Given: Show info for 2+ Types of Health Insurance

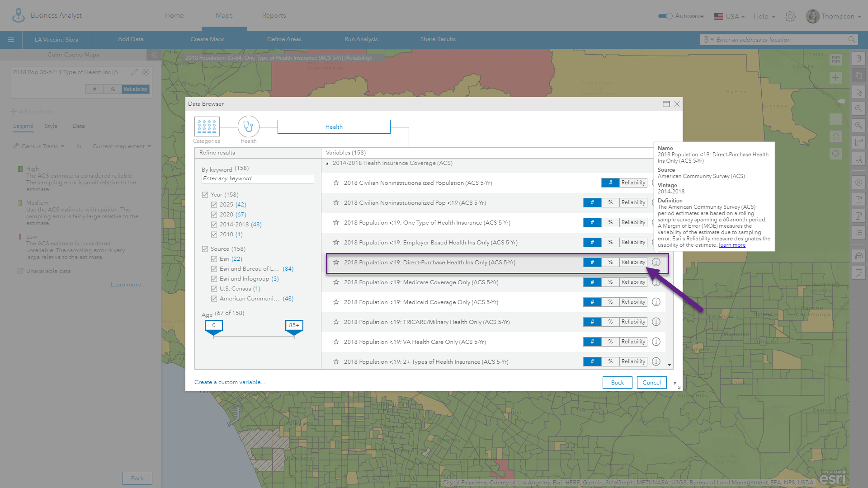Looking at the screenshot, I should pyautogui.click(x=656, y=361).
